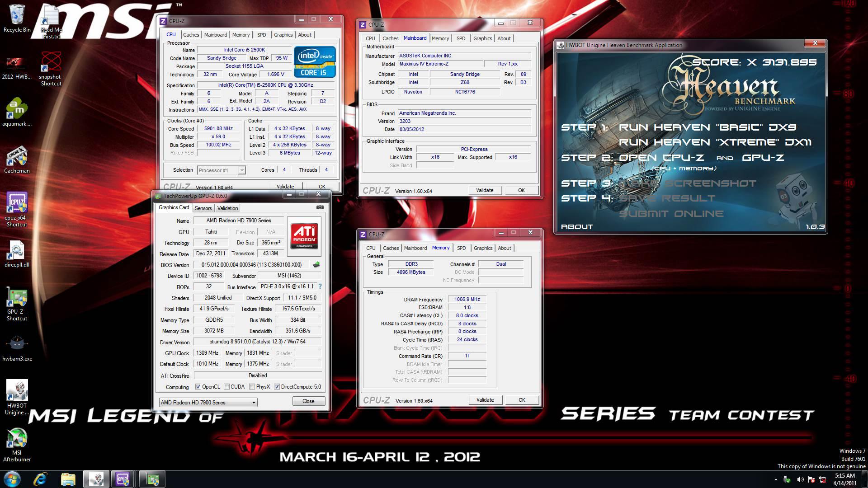Click Validate in the Memory CPU-Z window
This screenshot has width=868, height=488.
click(485, 400)
